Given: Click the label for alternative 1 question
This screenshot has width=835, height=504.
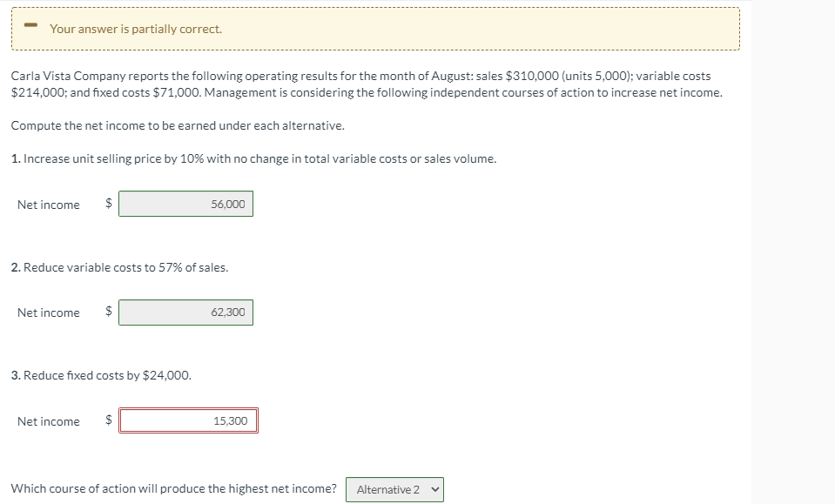Looking at the screenshot, I should coord(253,158).
